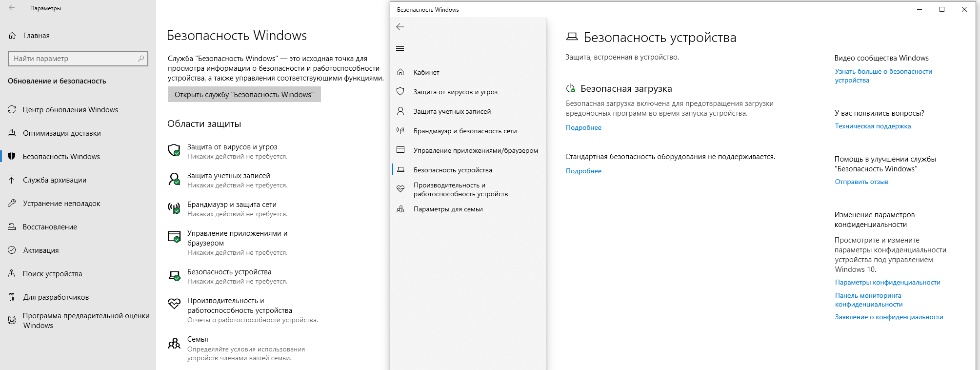
Task: Click the search magnifier icon in Найти параметр
Action: [x=141, y=59]
